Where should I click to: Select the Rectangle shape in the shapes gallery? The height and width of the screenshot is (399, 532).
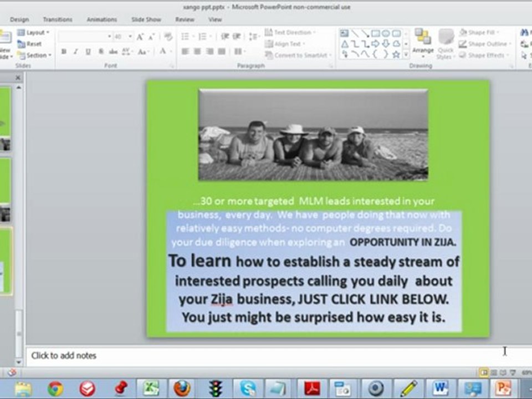click(375, 33)
